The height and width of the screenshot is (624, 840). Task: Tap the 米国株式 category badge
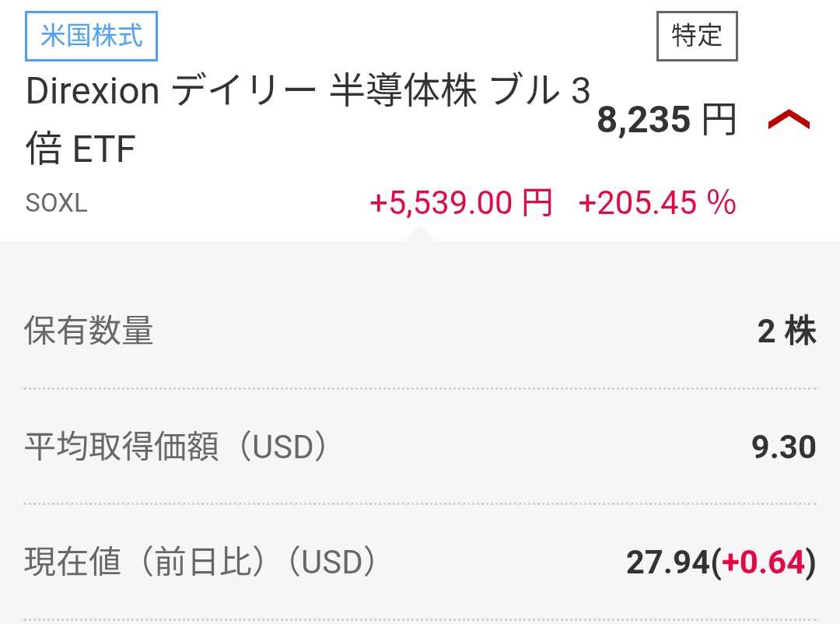[92, 37]
